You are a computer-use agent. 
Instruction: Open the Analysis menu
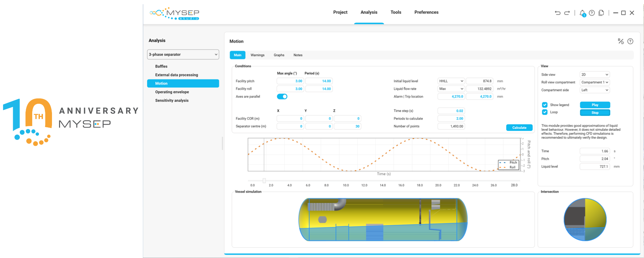(x=369, y=12)
